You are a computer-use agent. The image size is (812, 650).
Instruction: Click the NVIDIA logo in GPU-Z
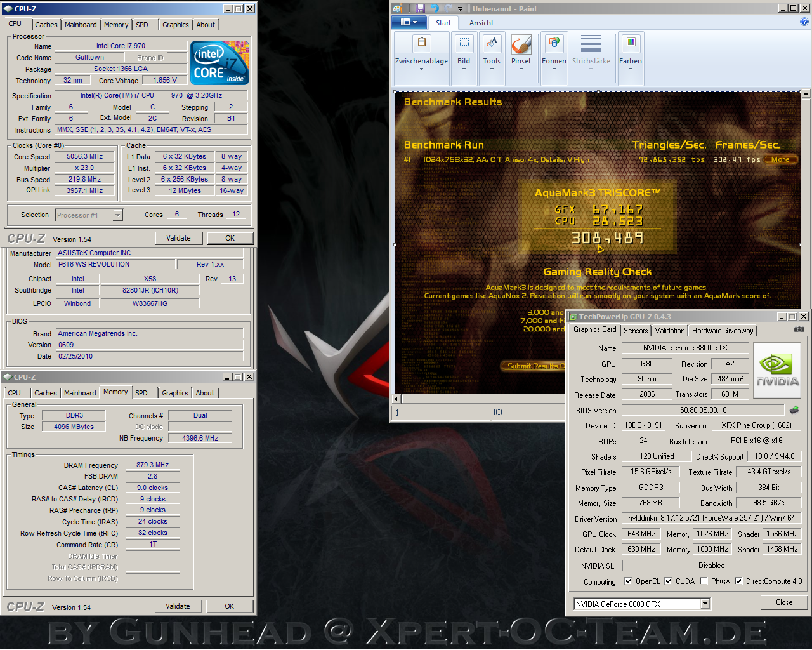[777, 371]
